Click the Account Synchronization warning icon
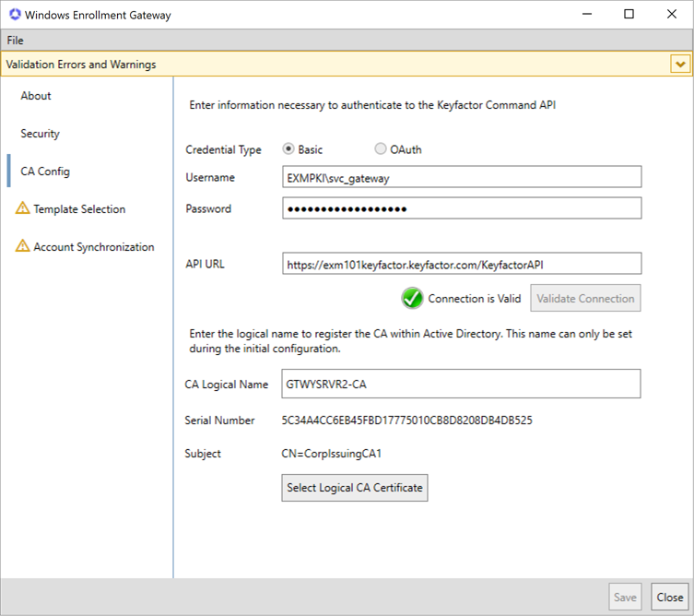Screen dimensions: 694x616 pos(22,247)
